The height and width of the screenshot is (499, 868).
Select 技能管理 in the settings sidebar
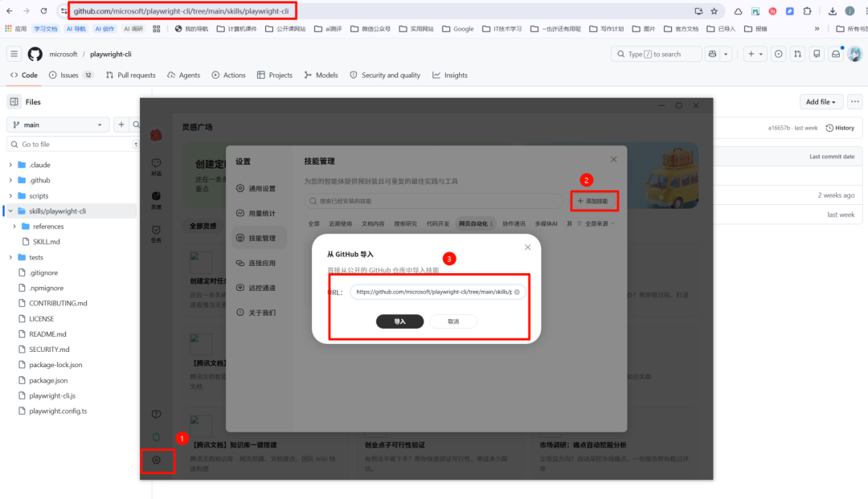pyautogui.click(x=259, y=238)
